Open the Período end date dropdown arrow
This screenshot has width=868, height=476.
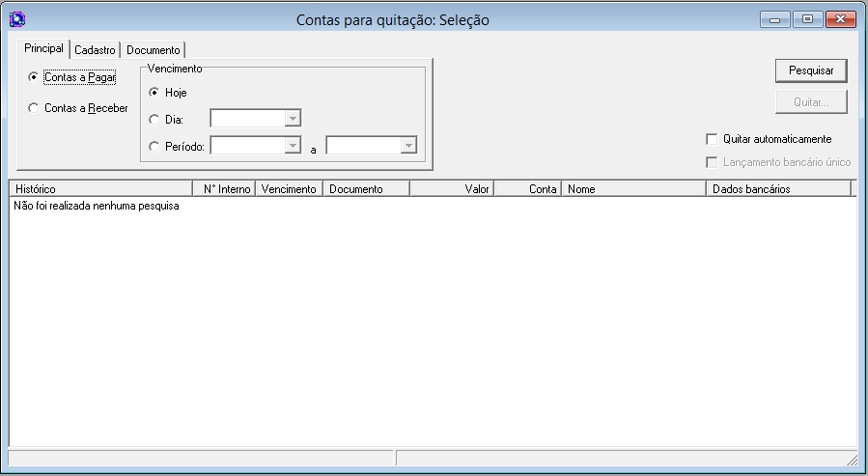pyautogui.click(x=408, y=146)
